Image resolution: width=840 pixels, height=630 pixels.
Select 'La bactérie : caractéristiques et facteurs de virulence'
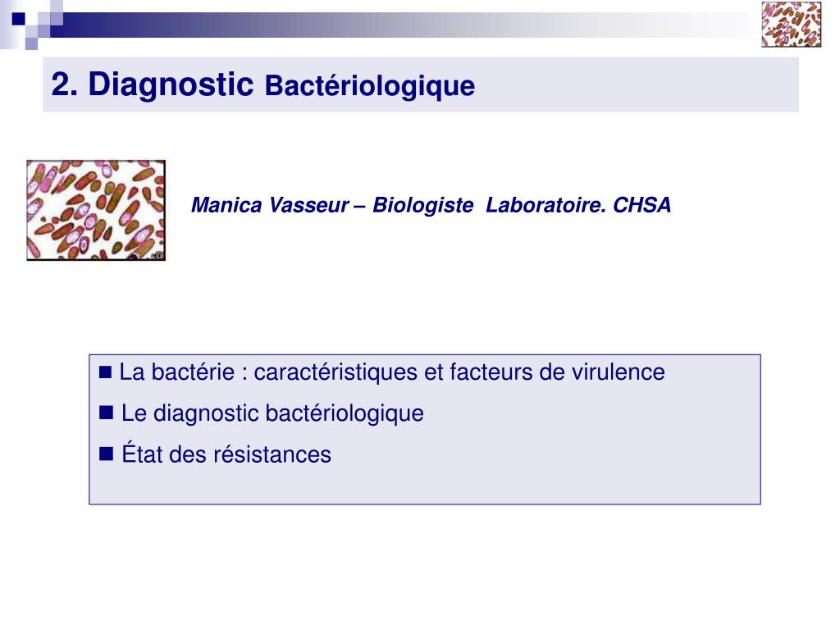[391, 372]
